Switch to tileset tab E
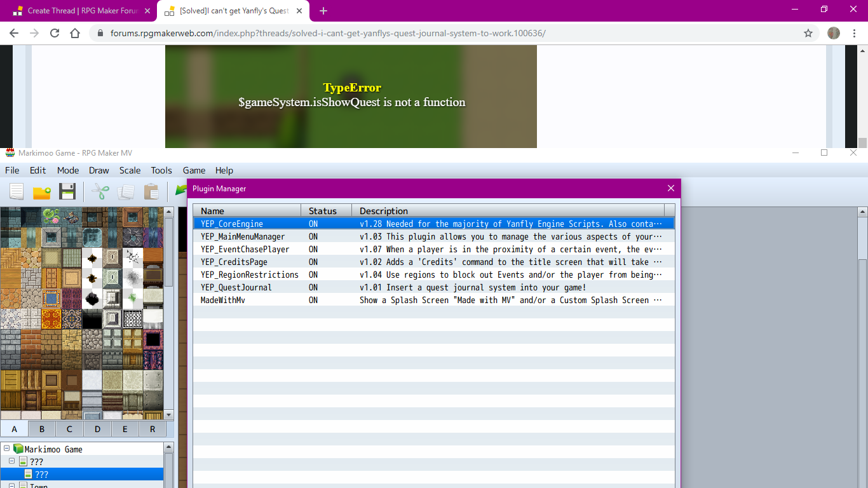Viewport: 868px width, 488px height. tap(125, 429)
